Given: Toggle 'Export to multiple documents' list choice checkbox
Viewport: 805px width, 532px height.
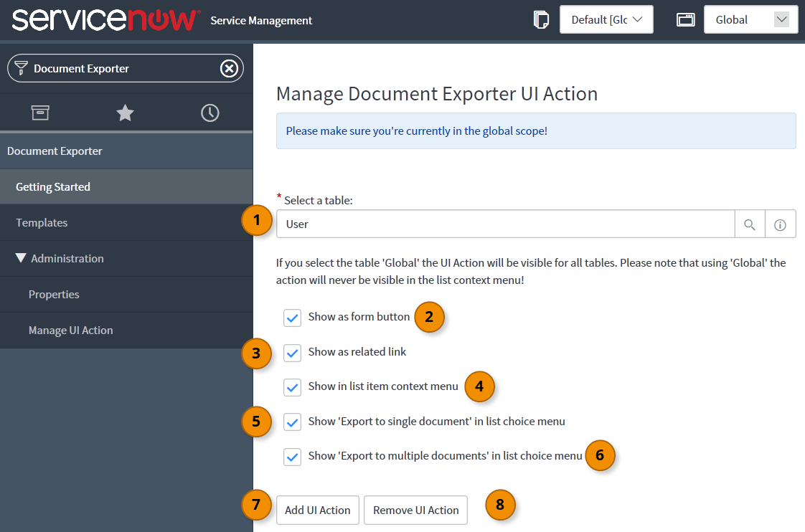Looking at the screenshot, I should (x=292, y=457).
